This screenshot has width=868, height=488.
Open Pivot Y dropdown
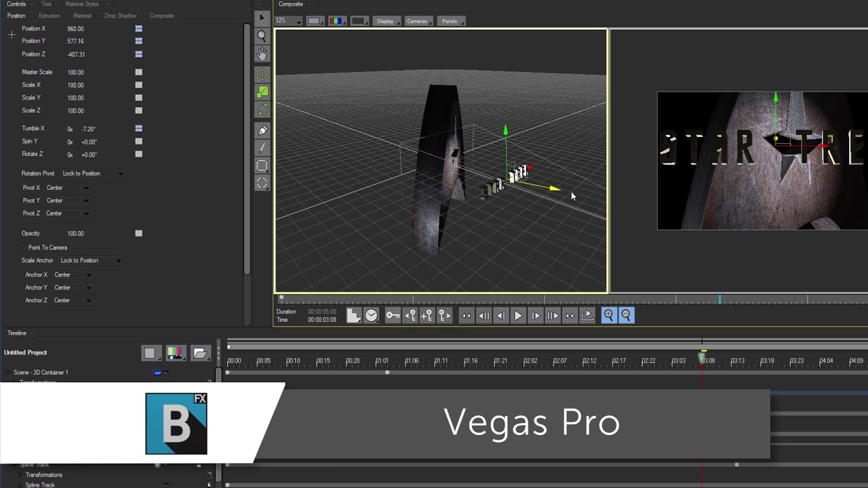[x=68, y=201]
